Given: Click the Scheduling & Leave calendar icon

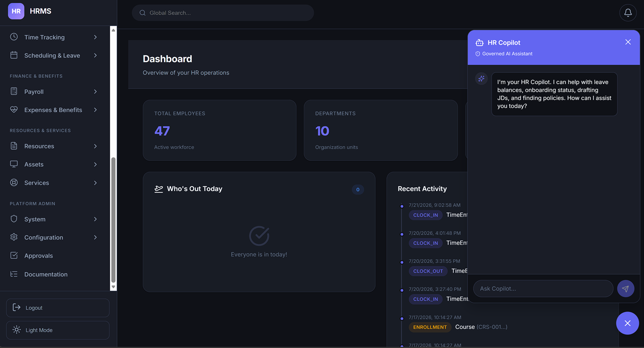Looking at the screenshot, I should (x=14, y=55).
